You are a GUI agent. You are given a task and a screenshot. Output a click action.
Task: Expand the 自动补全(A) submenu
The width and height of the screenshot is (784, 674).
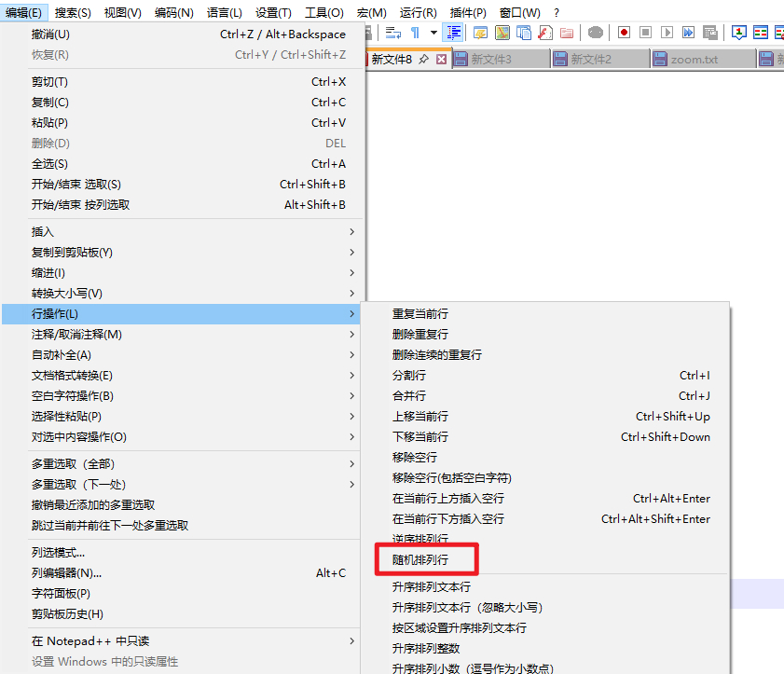182,355
